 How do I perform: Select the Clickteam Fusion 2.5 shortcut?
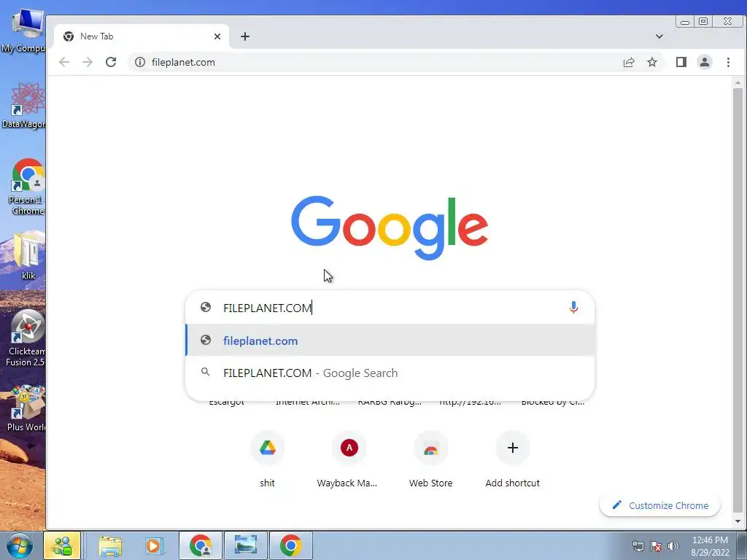(26, 338)
